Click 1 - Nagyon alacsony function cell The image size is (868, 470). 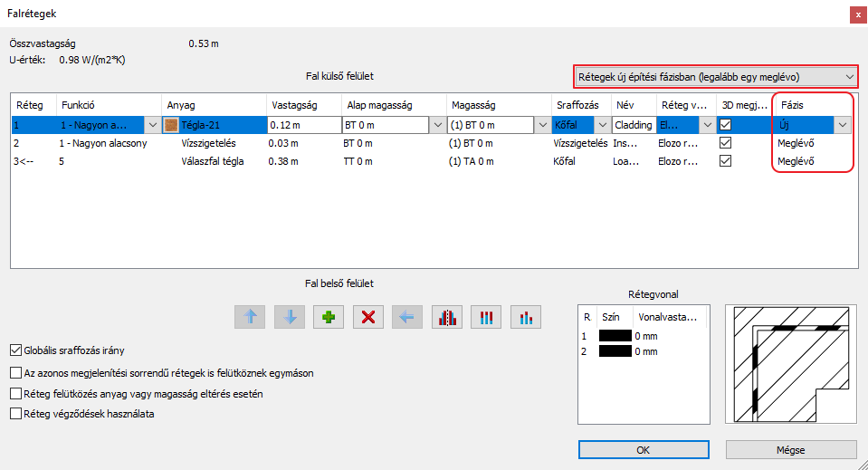[103, 143]
